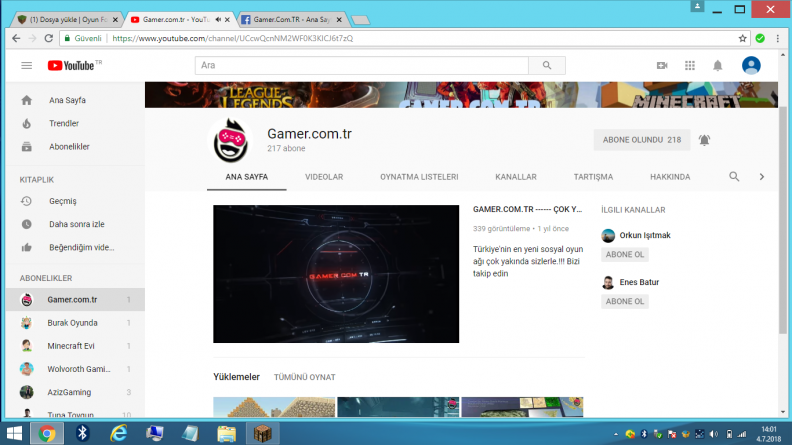Image resolution: width=792 pixels, height=445 pixels.
Task: Click the green checkmark extension icon
Action: coord(760,38)
